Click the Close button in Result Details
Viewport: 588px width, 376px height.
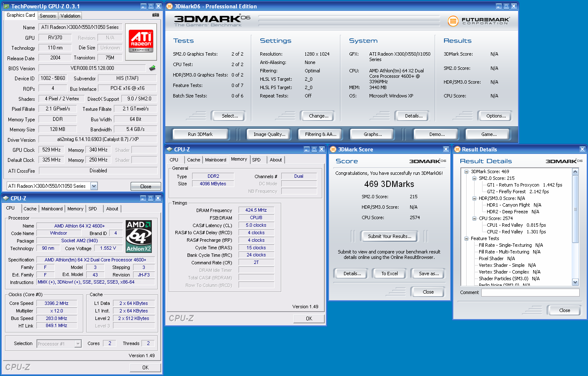565,310
